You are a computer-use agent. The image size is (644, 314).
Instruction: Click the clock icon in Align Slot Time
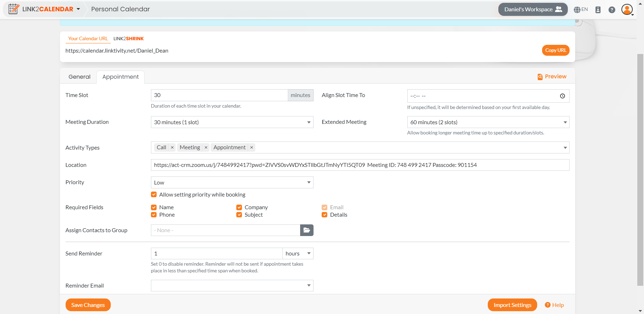tap(563, 96)
